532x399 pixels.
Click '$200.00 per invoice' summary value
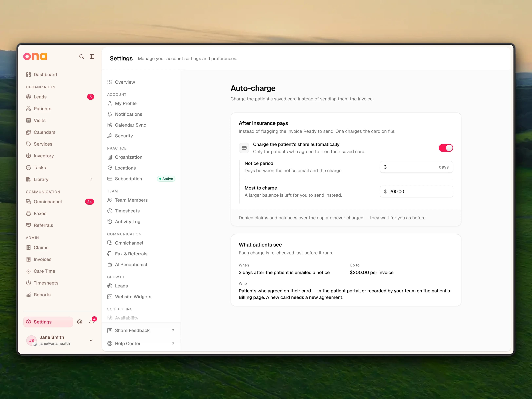(x=372, y=272)
